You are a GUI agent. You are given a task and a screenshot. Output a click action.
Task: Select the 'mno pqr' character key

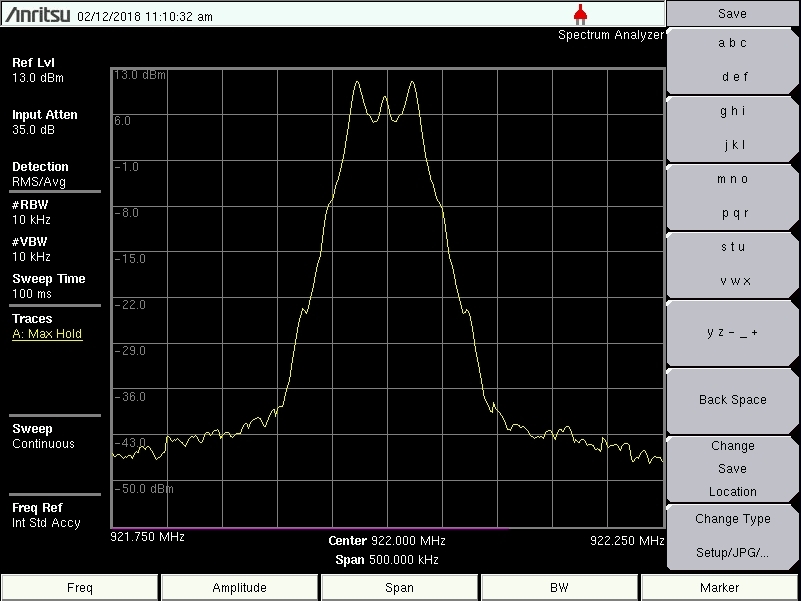(733, 196)
